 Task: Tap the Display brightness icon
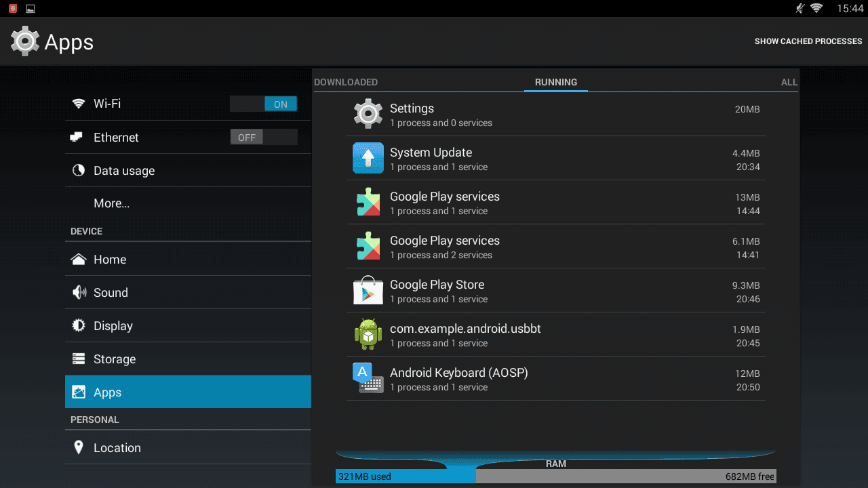click(79, 325)
